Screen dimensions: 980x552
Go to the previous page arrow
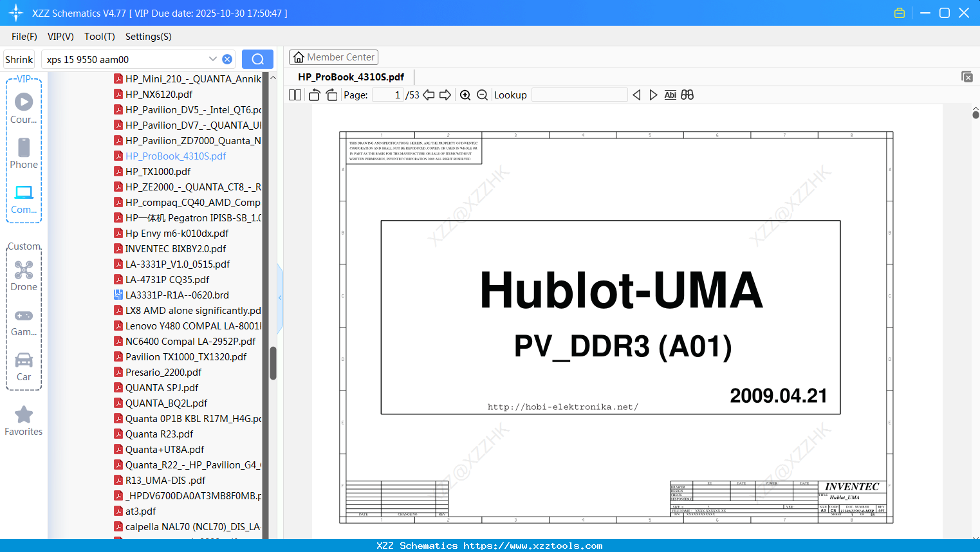tap(429, 95)
